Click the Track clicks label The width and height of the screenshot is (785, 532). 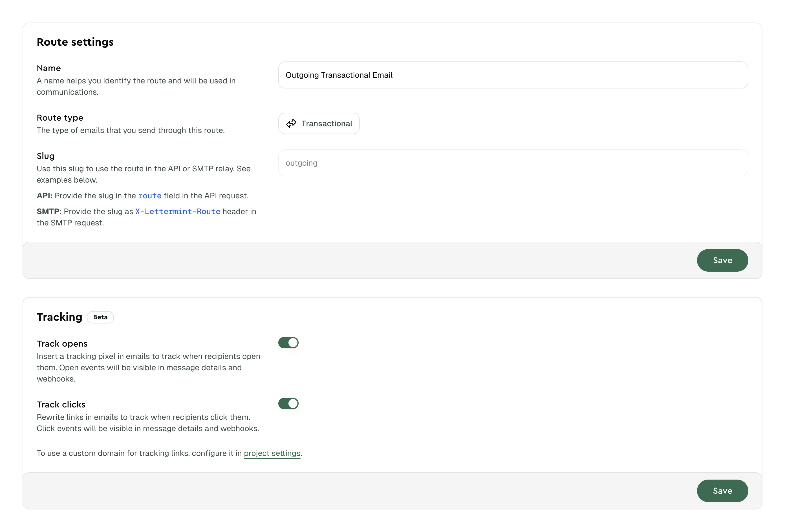(x=61, y=404)
